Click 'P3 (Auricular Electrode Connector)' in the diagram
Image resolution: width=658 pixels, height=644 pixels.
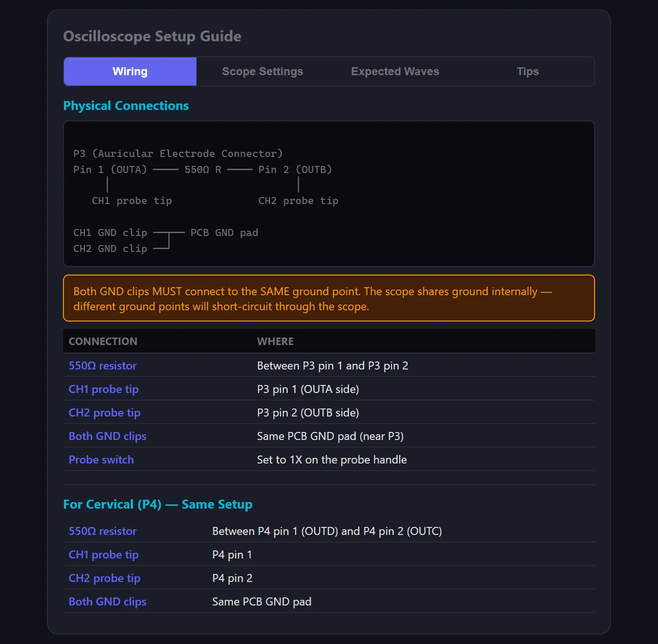point(178,154)
